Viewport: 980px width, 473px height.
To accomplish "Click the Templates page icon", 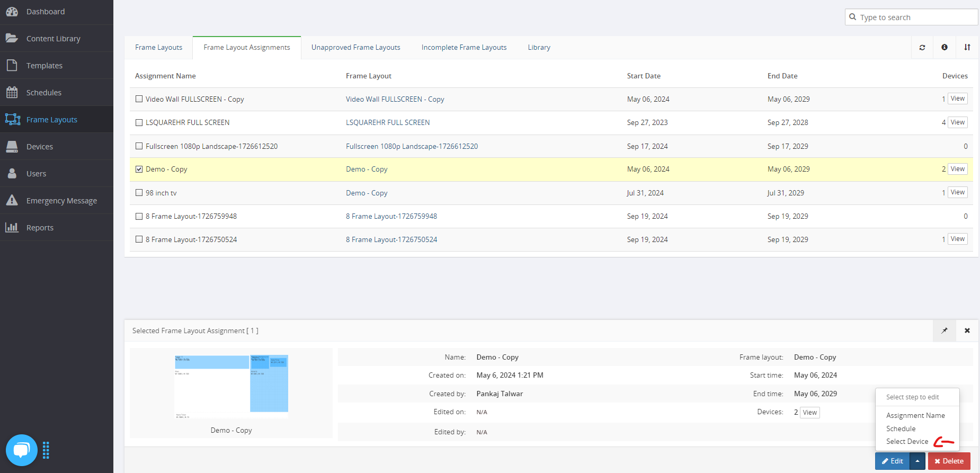I will click(x=12, y=65).
